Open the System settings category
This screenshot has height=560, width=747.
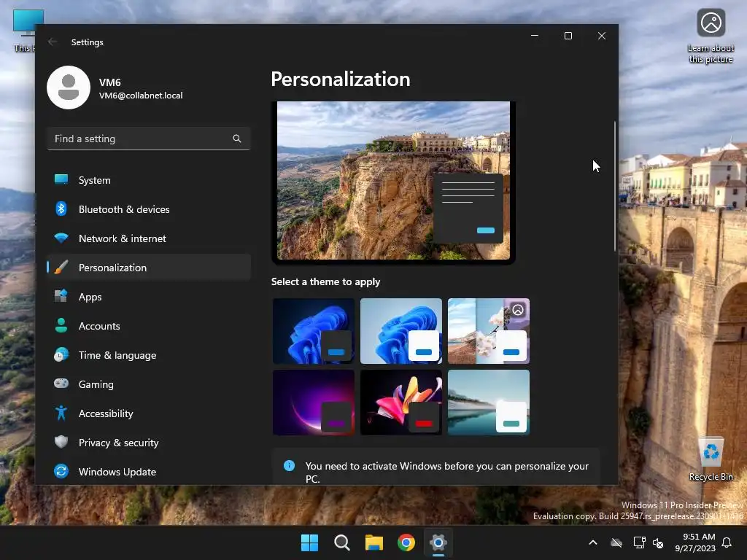[x=149, y=180]
